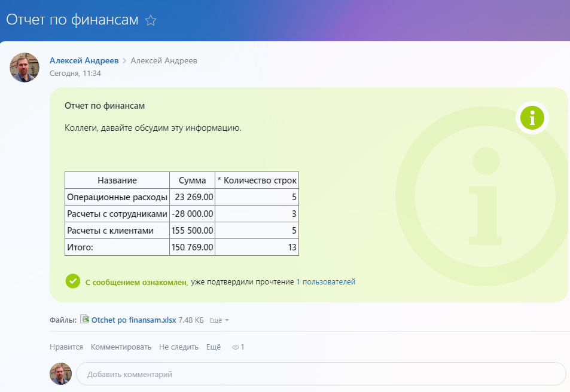Click gray recipient name Алексей Андреев
The height and width of the screenshot is (392, 570).
[164, 60]
